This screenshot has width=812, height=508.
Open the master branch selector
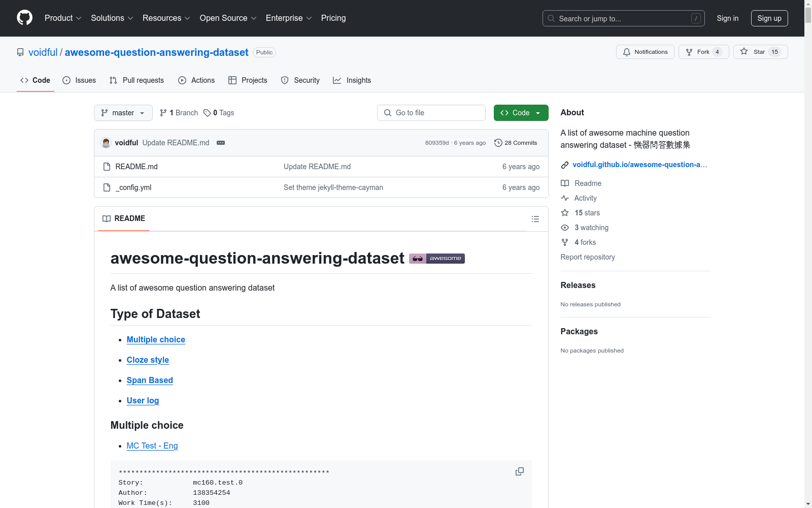pyautogui.click(x=123, y=113)
